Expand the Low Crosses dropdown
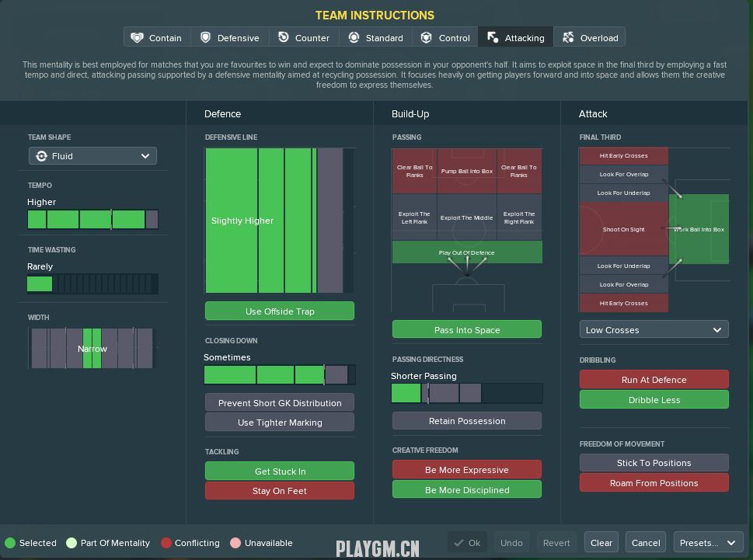 pyautogui.click(x=654, y=330)
